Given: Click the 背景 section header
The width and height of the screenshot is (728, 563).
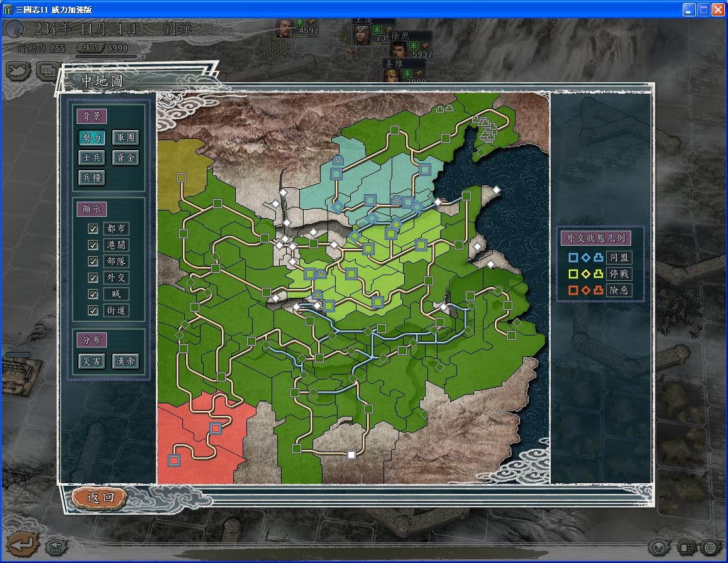Looking at the screenshot, I should (91, 116).
